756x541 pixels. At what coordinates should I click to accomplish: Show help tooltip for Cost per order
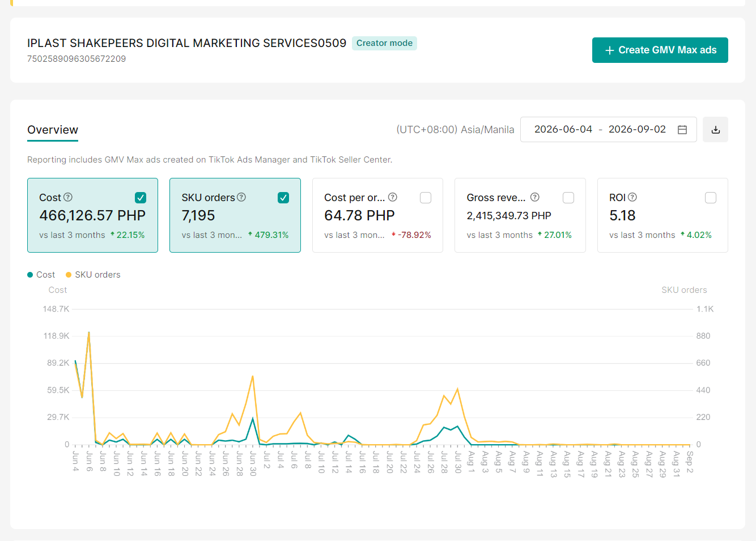[393, 197]
